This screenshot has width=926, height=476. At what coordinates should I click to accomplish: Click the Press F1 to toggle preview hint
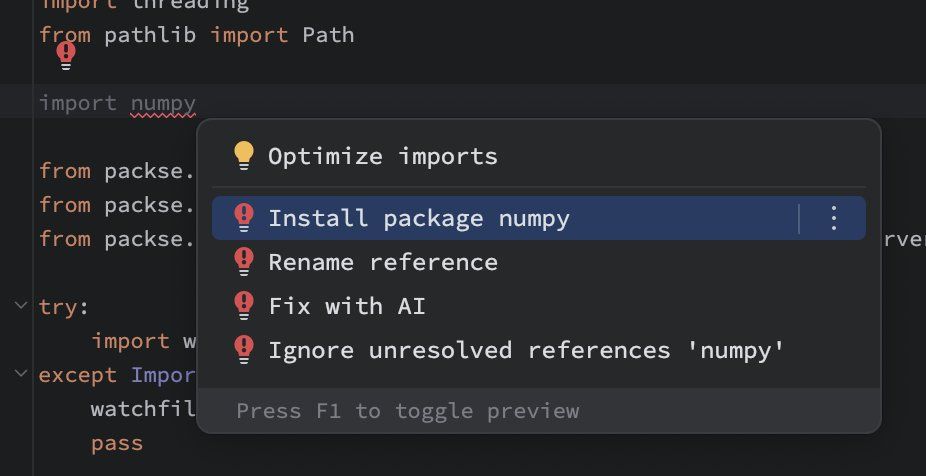tap(407, 411)
